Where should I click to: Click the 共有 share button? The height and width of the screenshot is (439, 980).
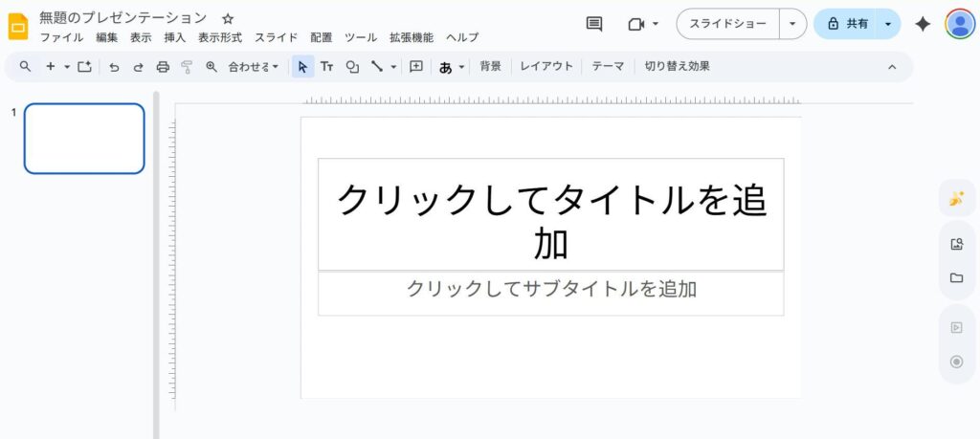point(846,24)
